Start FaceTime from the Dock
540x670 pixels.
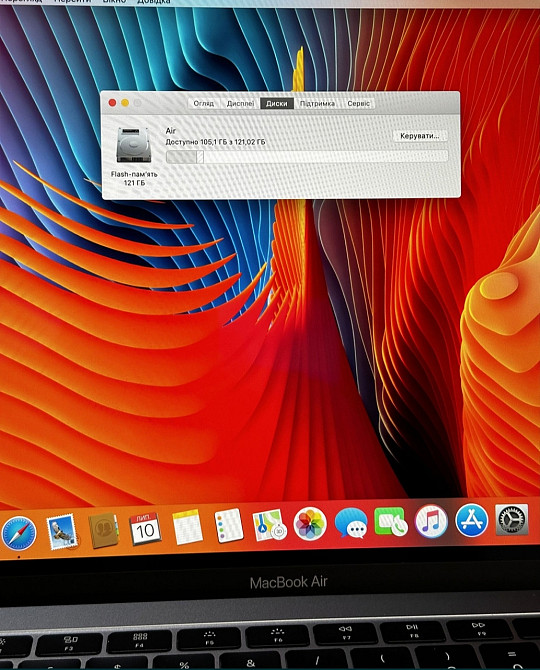[x=391, y=521]
